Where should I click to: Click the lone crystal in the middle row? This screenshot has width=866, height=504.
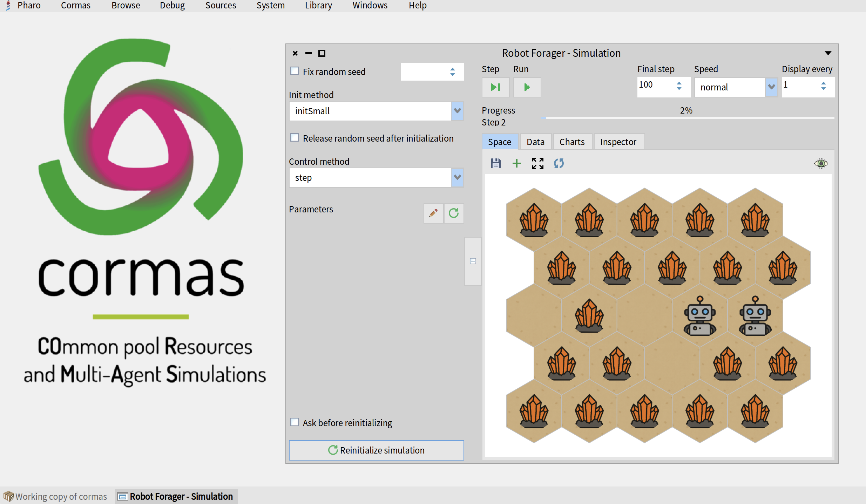pyautogui.click(x=589, y=316)
